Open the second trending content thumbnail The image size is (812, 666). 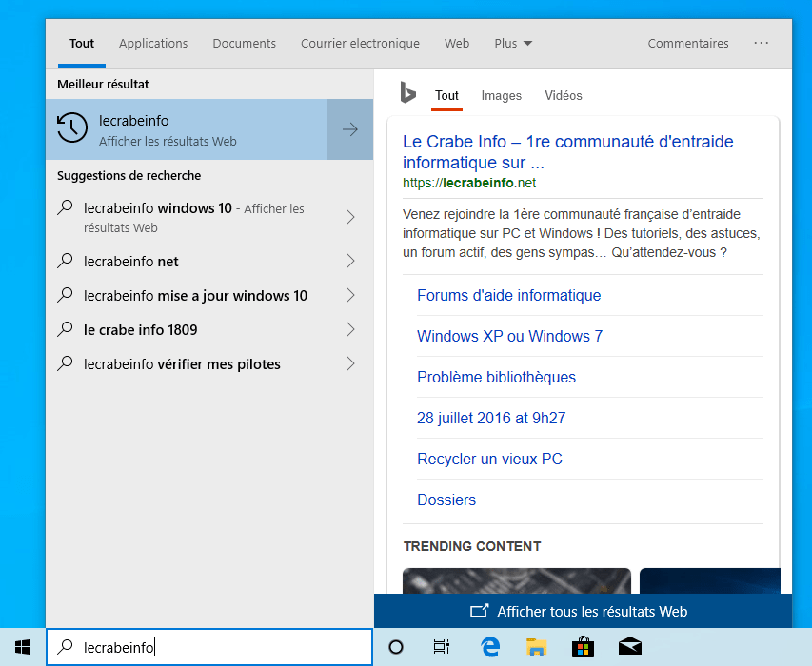pyautogui.click(x=709, y=580)
